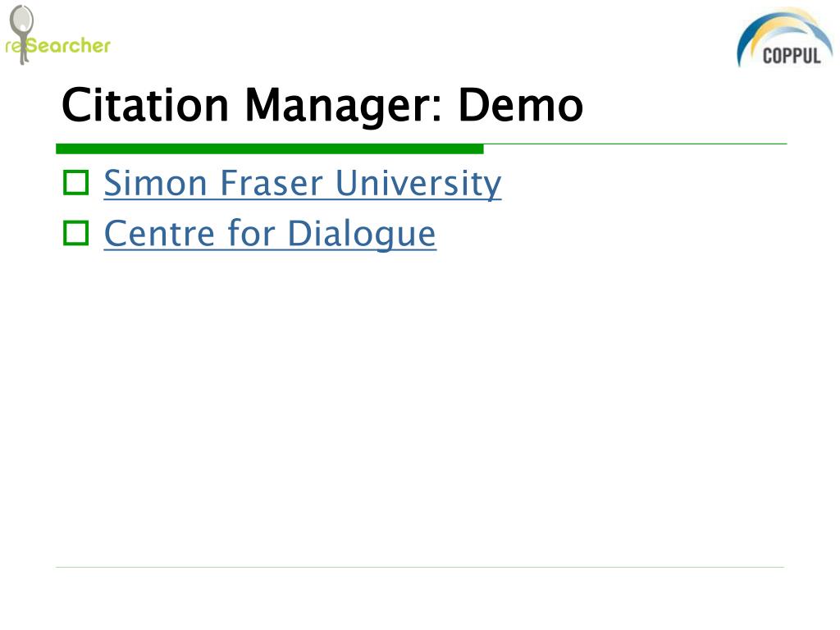Click the gray footer divider line

419,567
